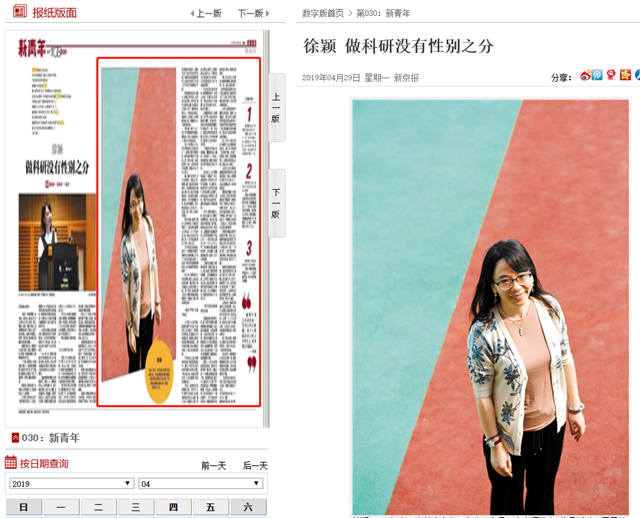Open the month dropdown showing 04
The height and width of the screenshot is (518, 640).
pyautogui.click(x=199, y=483)
